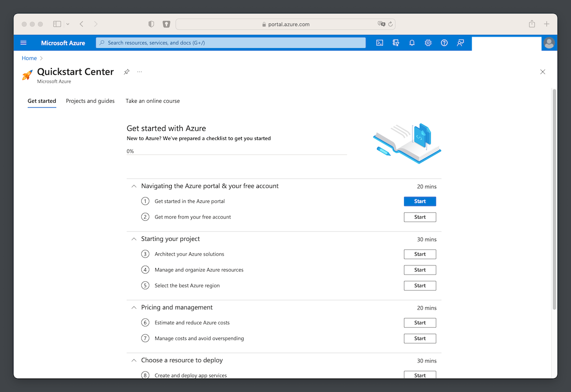Click the Select the best Azure region text
571x392 pixels.
(187, 285)
